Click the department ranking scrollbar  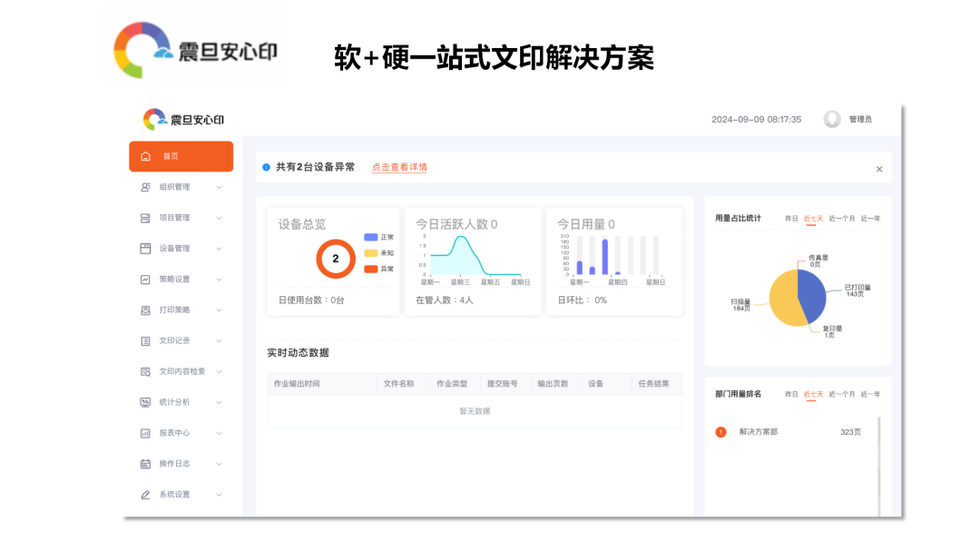[878, 467]
